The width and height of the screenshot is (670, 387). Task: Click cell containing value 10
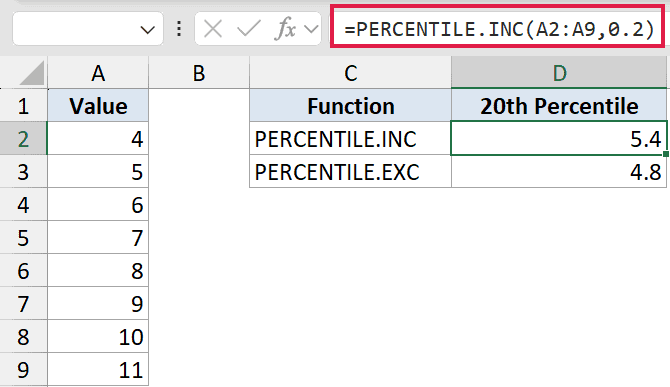(x=98, y=336)
